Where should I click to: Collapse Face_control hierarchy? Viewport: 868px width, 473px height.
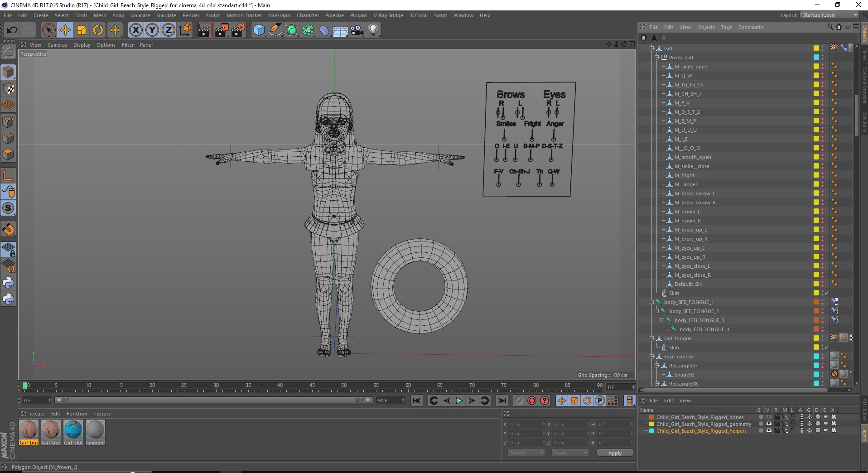point(652,356)
